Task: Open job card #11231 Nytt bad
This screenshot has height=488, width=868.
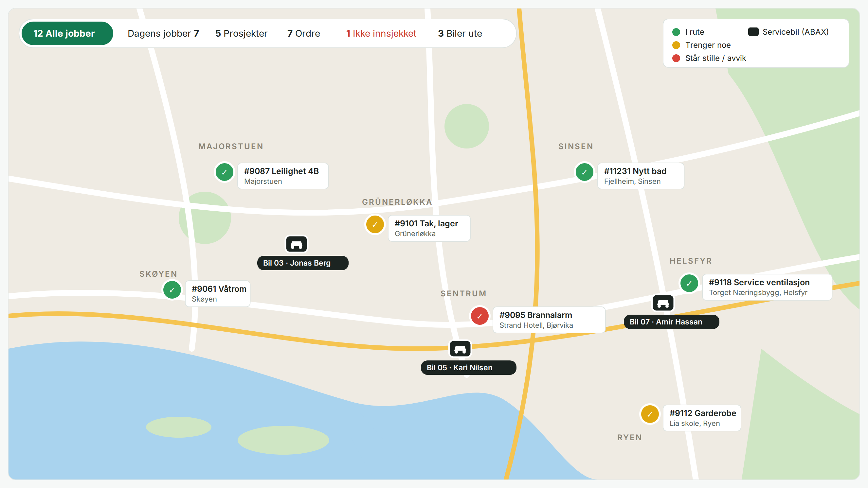Action: (641, 176)
